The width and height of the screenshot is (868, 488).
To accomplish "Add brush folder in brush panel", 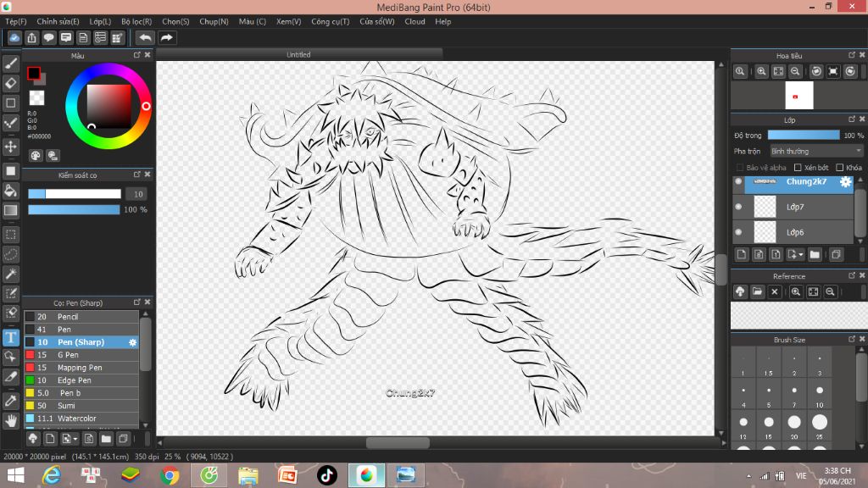I will (x=106, y=439).
